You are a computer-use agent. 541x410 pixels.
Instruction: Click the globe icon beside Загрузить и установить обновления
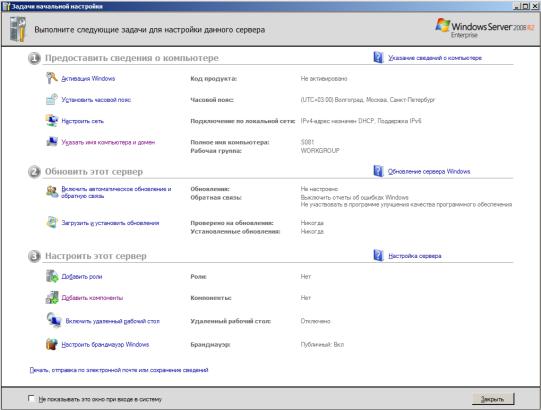(52, 222)
